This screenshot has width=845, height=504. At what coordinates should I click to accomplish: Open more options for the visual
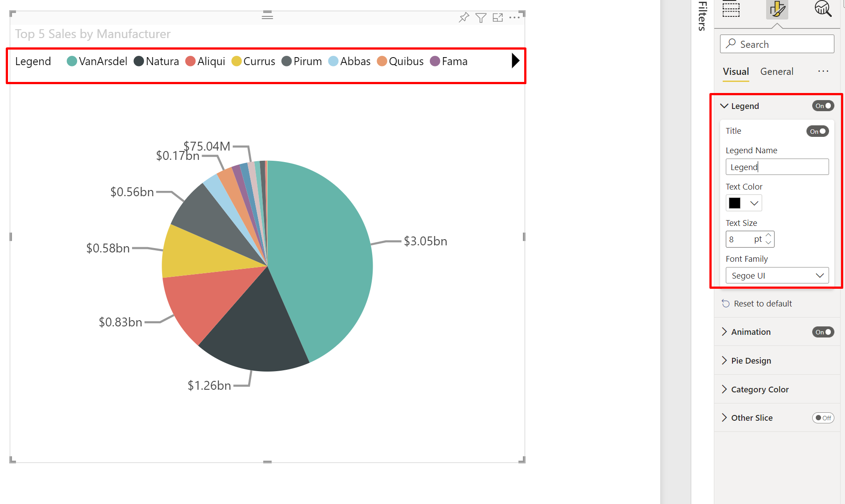pyautogui.click(x=514, y=17)
